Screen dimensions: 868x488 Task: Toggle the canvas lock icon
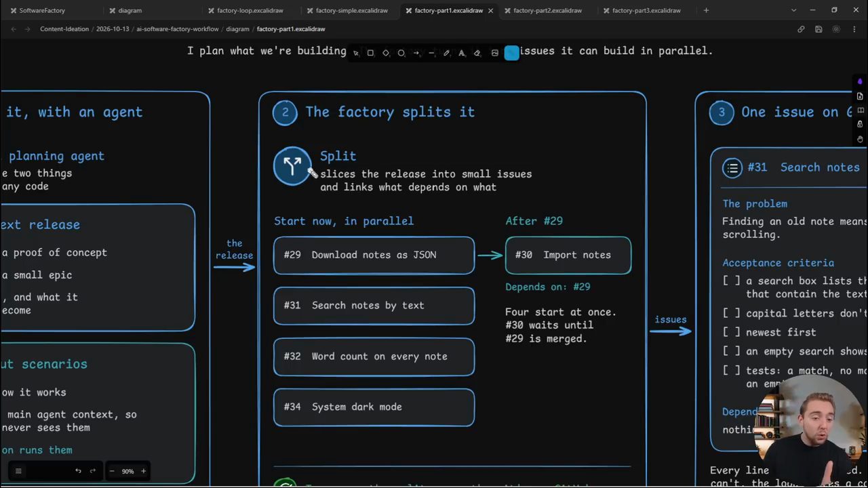point(860,125)
